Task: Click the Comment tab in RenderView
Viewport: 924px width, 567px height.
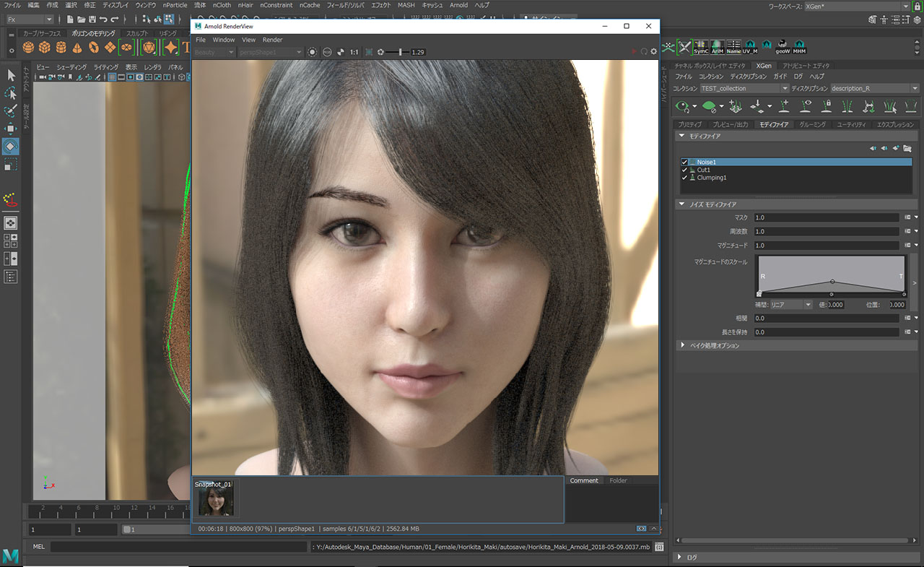Action: [x=584, y=480]
